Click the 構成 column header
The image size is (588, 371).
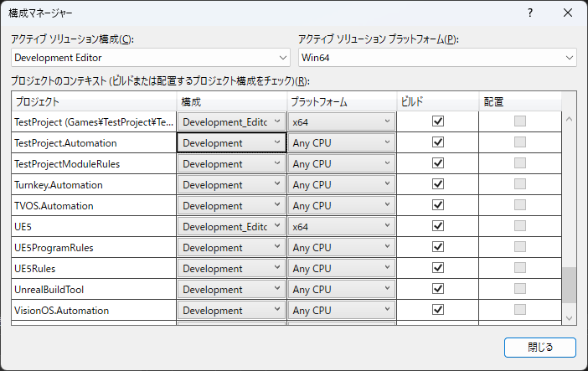pyautogui.click(x=231, y=101)
